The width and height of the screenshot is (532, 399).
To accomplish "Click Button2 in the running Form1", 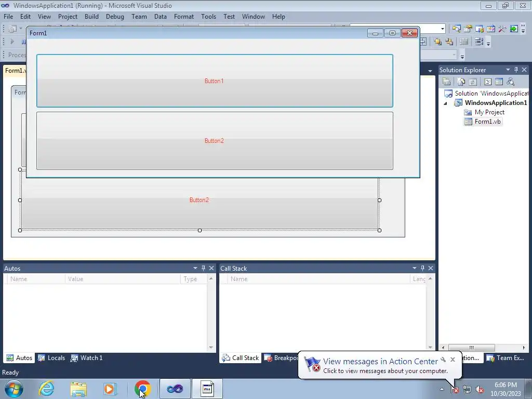I will 215,141.
